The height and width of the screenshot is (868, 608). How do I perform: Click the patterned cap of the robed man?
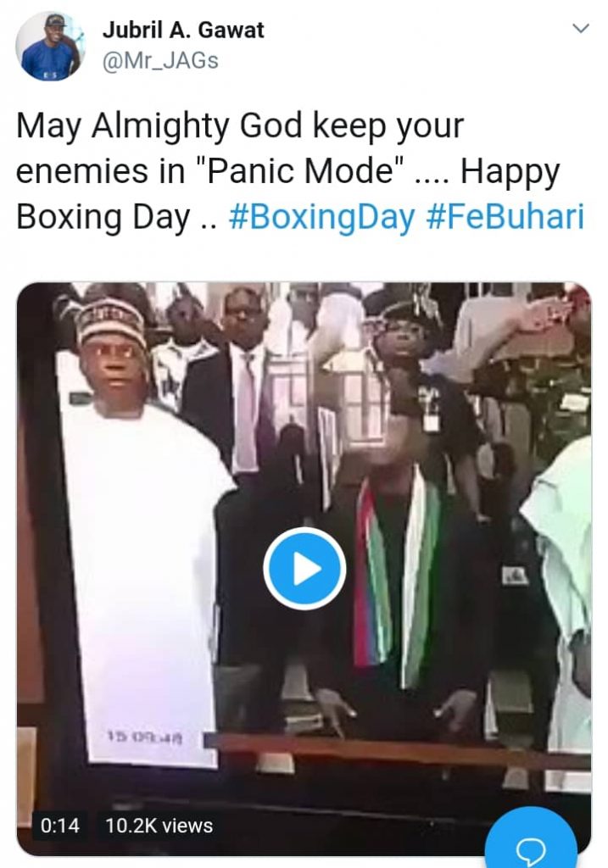[x=111, y=321]
